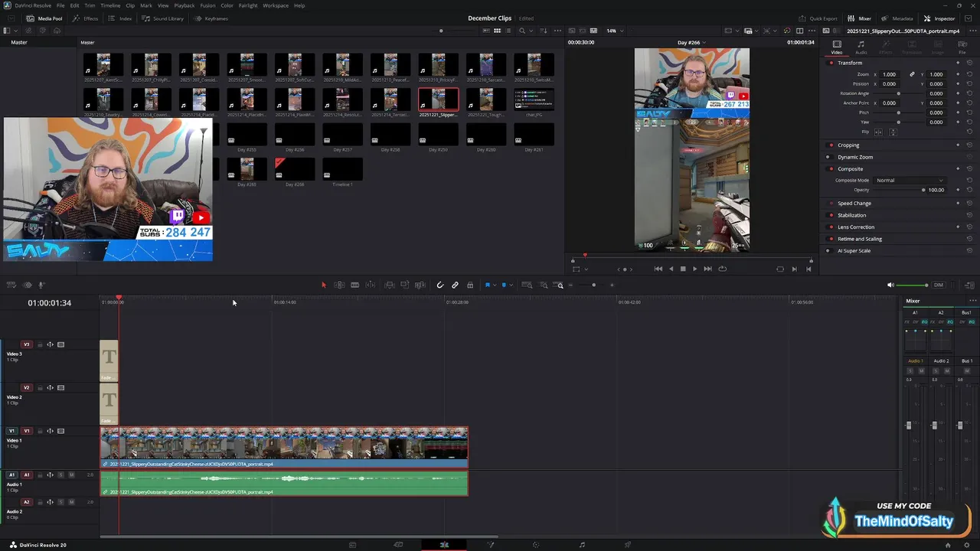This screenshot has width=980, height=551.
Task: Toggle the viewer Loop button
Action: click(x=722, y=269)
